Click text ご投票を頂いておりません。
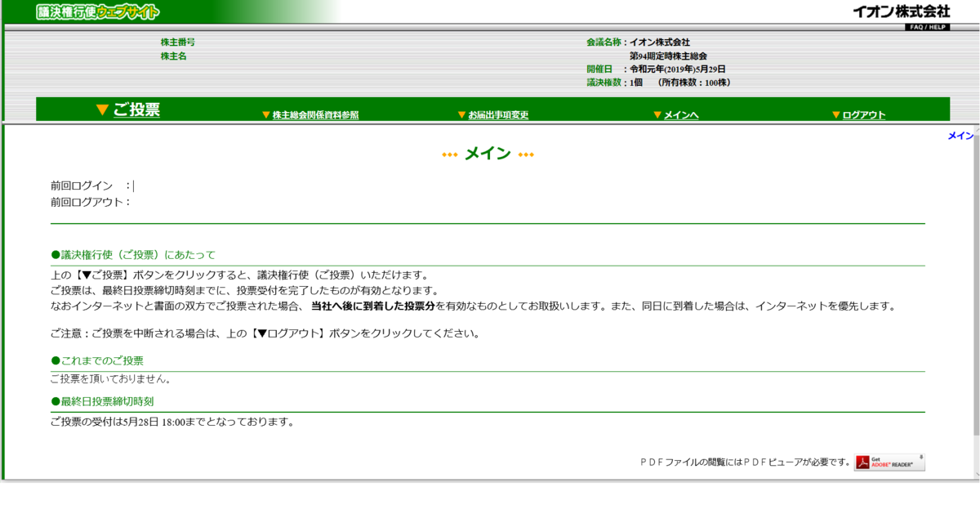This screenshot has width=980, height=532. click(110, 378)
